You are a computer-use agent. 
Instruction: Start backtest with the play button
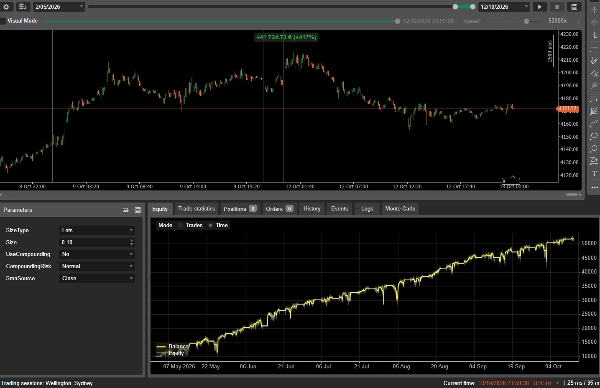pyautogui.click(x=540, y=7)
